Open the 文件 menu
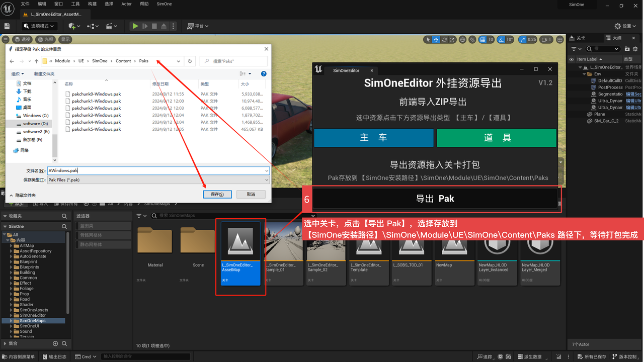Viewport: 644px width, 362px height. pos(25,4)
